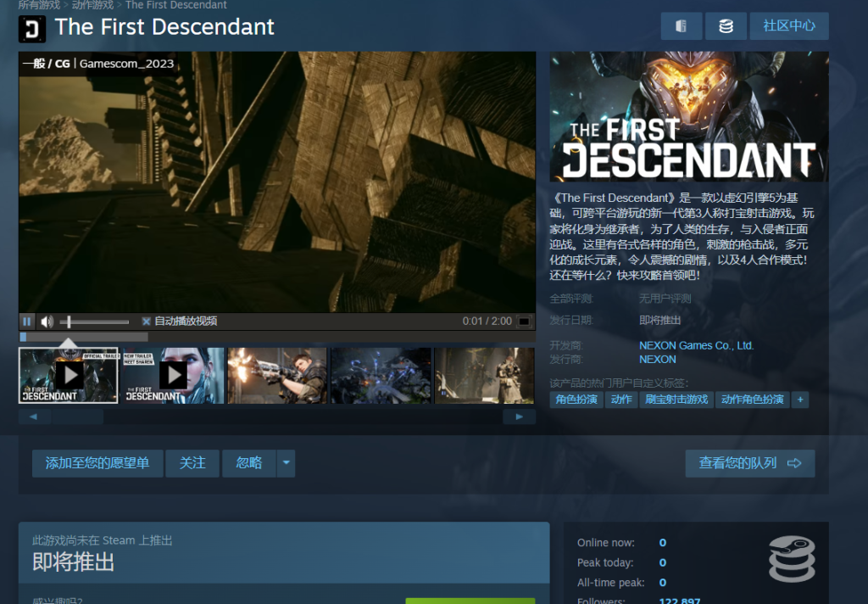Select the 动作角色扮演 tag

coord(753,400)
